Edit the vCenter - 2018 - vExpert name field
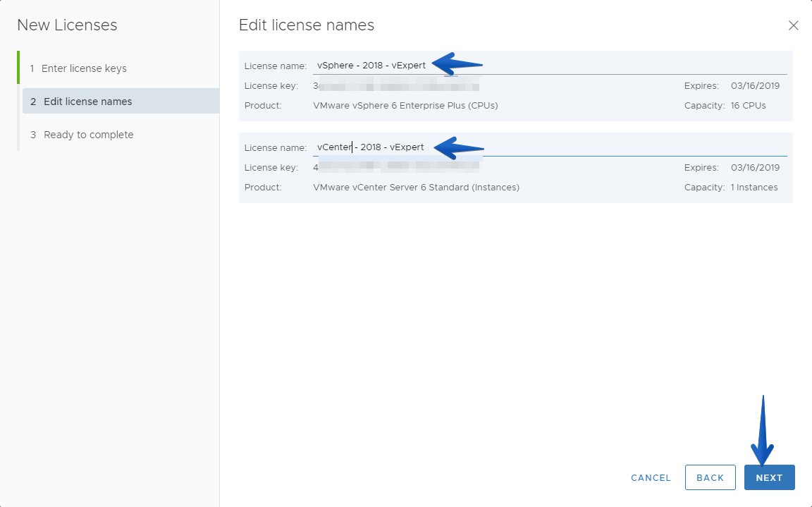 [550, 147]
